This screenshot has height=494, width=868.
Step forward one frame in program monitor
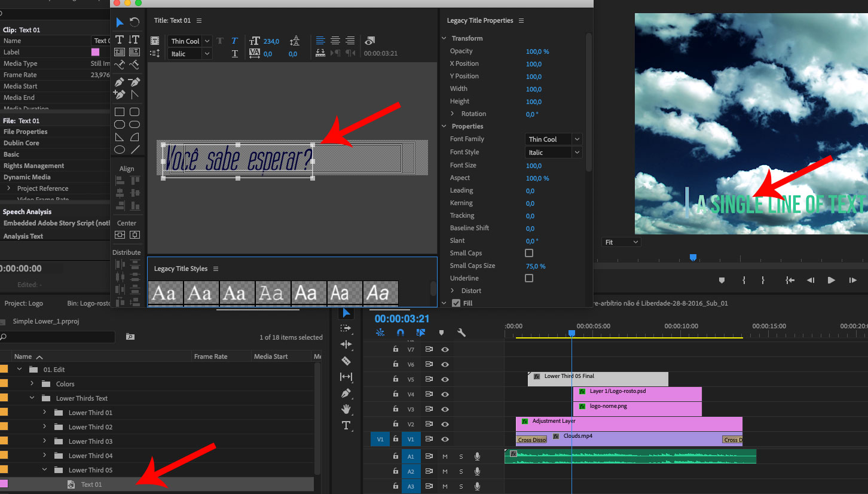tap(853, 280)
